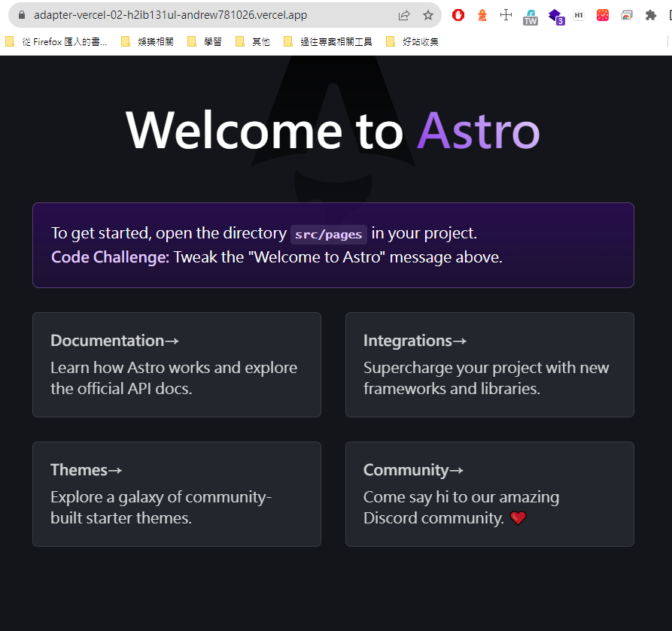Bookmark this page with the star icon
Image resolution: width=672 pixels, height=631 pixels.
click(427, 16)
